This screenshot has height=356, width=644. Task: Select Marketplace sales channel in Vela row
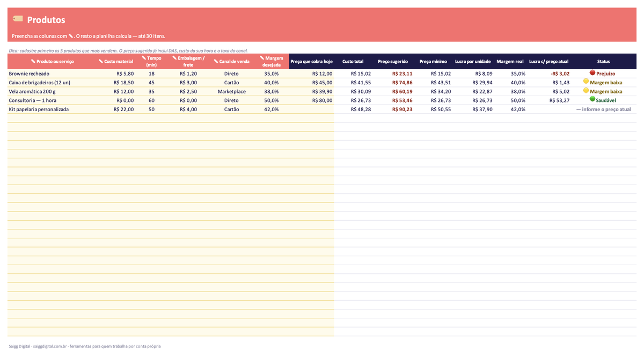click(x=231, y=91)
